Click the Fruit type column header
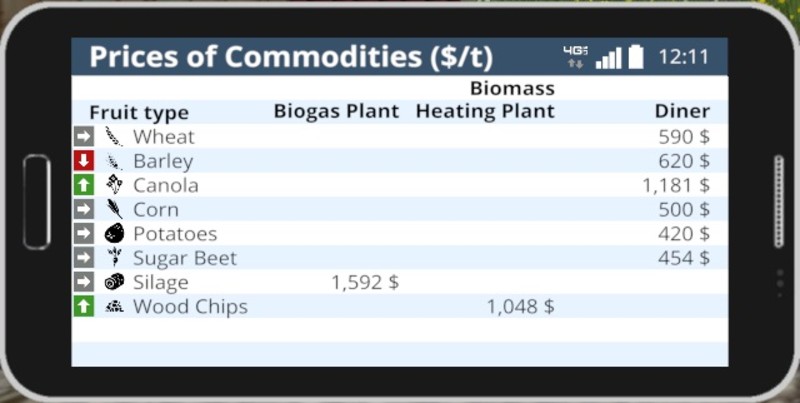Image resolution: width=800 pixels, height=403 pixels. 139,112
